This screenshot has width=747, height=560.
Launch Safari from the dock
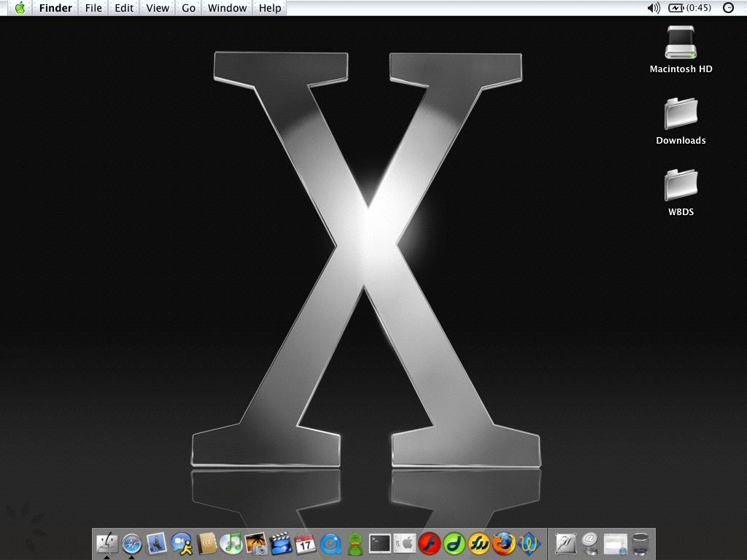[x=132, y=543]
